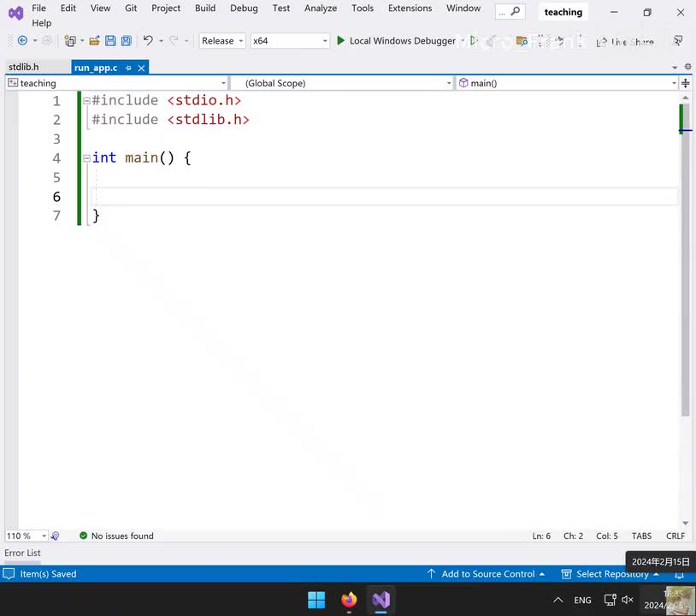Undo the last edit

coord(148,41)
